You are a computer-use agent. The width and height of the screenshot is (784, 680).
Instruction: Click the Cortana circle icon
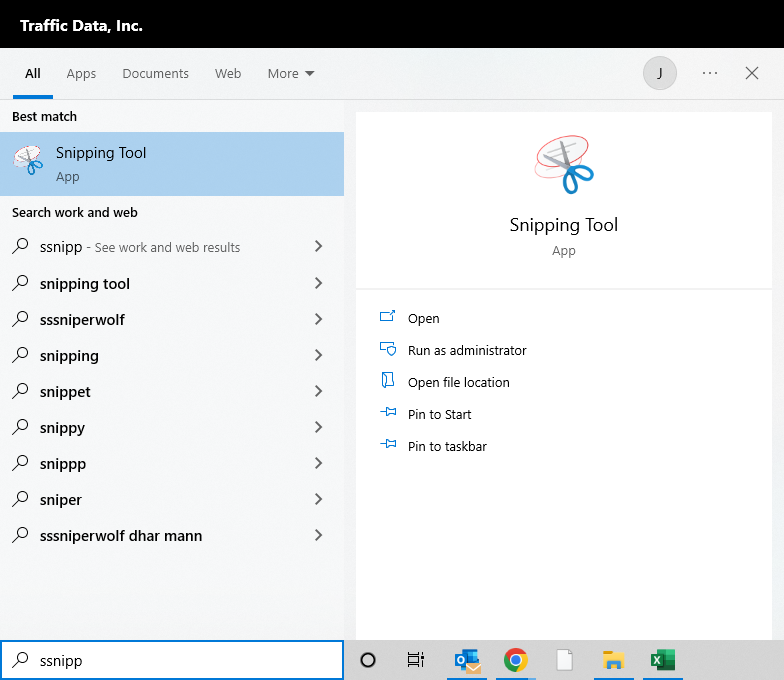click(x=367, y=660)
